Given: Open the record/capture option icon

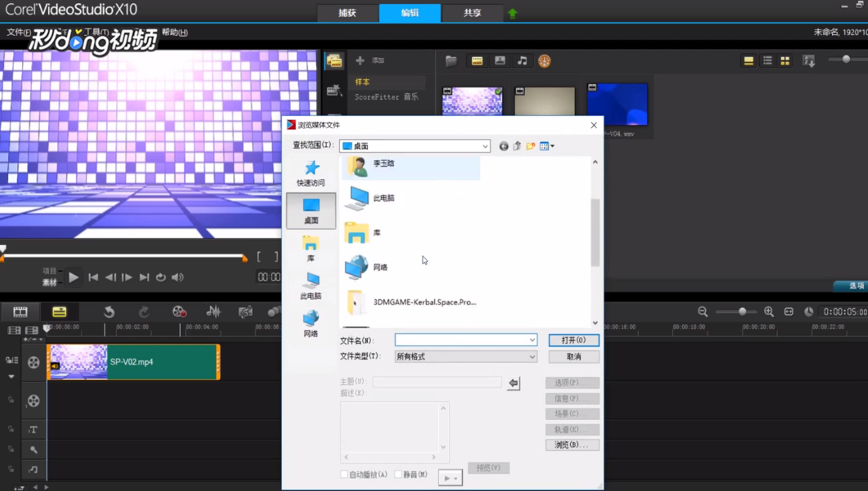Looking at the screenshot, I should click(x=179, y=312).
